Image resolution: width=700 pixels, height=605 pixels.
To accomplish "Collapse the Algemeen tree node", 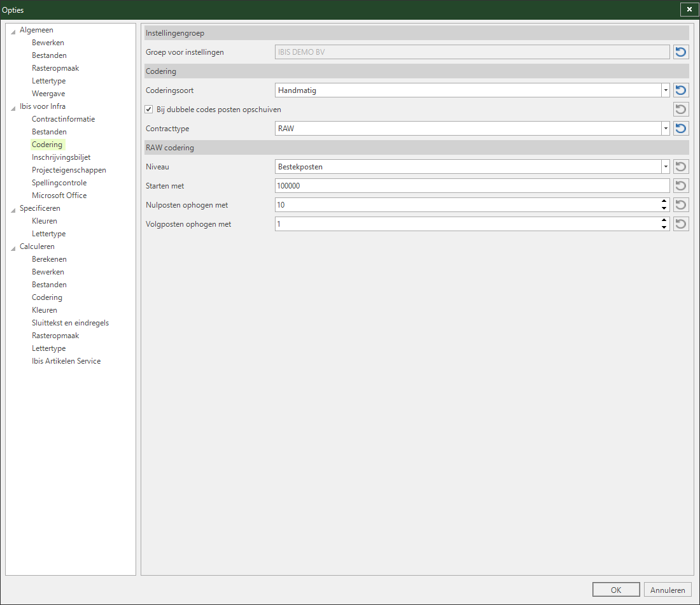I will click(13, 31).
